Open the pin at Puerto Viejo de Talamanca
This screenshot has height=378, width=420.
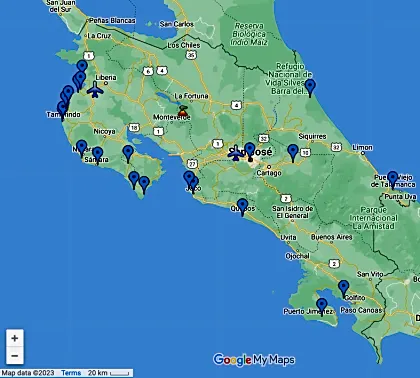tap(393, 180)
